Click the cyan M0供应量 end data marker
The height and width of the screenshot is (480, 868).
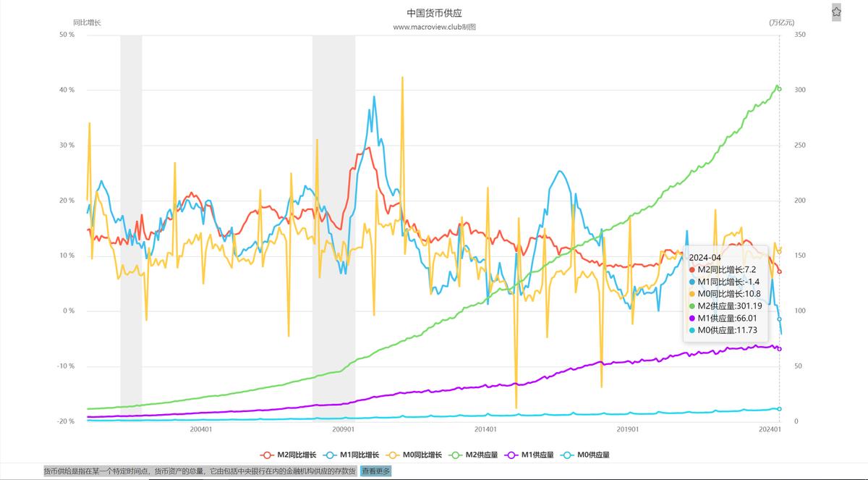[x=779, y=409]
